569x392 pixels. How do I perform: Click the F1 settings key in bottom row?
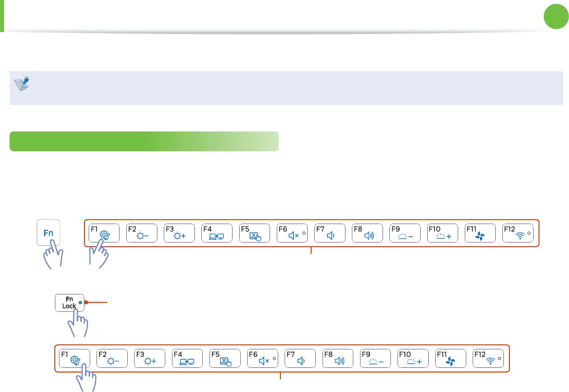point(74,358)
